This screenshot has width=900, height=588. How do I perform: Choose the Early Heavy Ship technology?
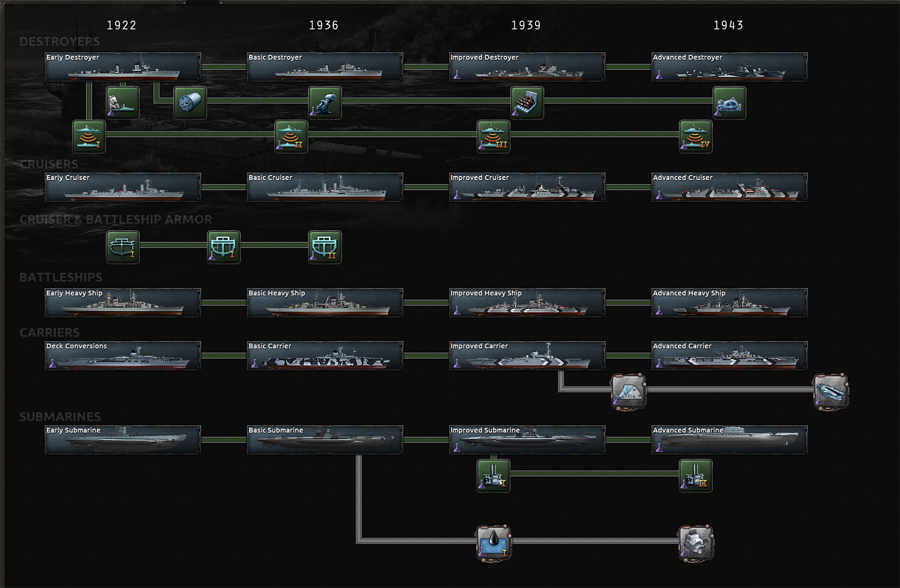pos(123,303)
